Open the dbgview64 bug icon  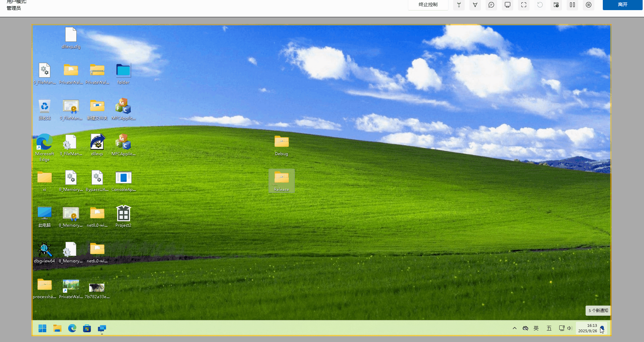click(x=45, y=253)
